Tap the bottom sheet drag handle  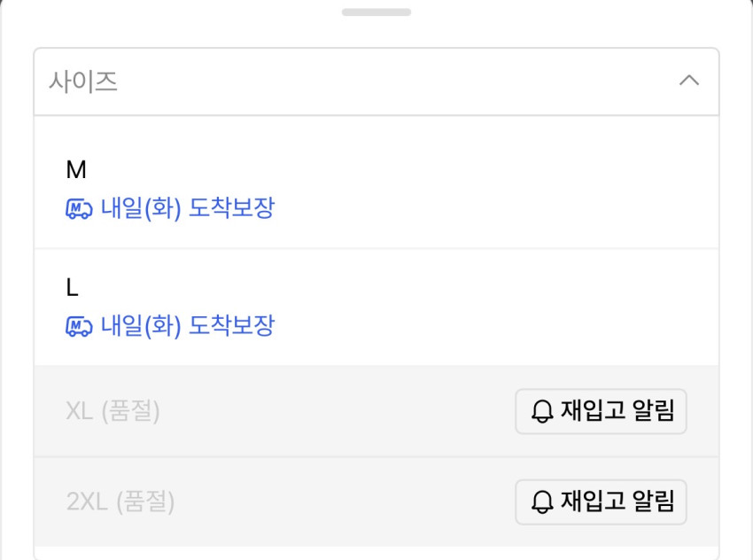coord(376,12)
